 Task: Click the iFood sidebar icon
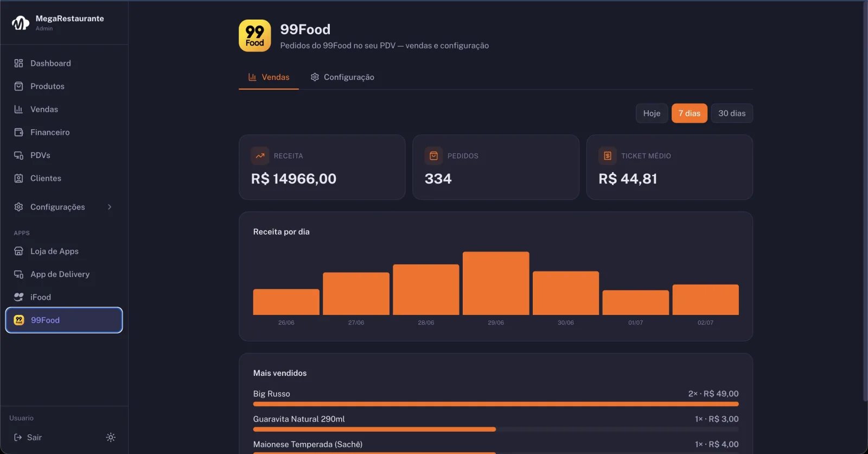[18, 297]
